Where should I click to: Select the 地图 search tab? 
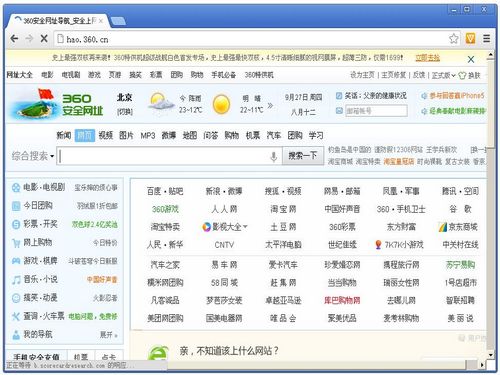pyautogui.click(x=190, y=135)
